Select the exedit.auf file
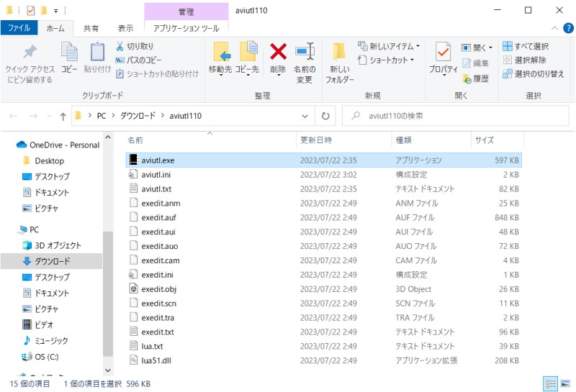Screen dimensions: 576x392 [x=323, y=218]
